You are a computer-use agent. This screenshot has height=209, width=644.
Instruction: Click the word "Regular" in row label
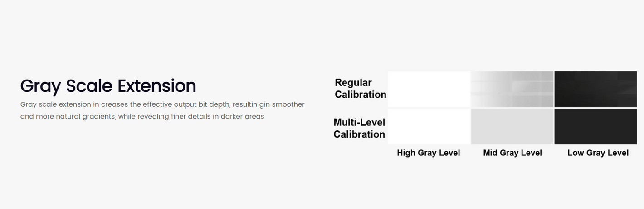[x=353, y=83]
